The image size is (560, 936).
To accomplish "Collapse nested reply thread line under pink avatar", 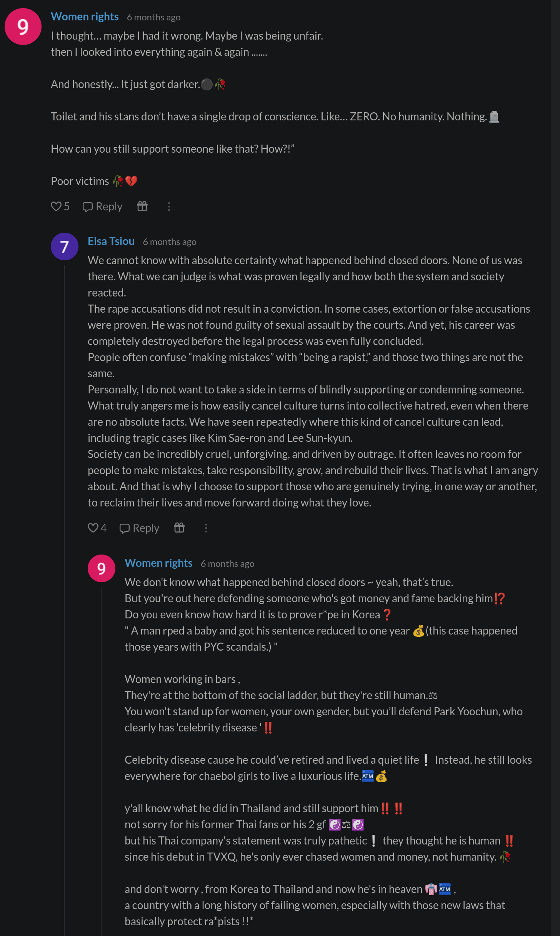I will (x=101, y=761).
